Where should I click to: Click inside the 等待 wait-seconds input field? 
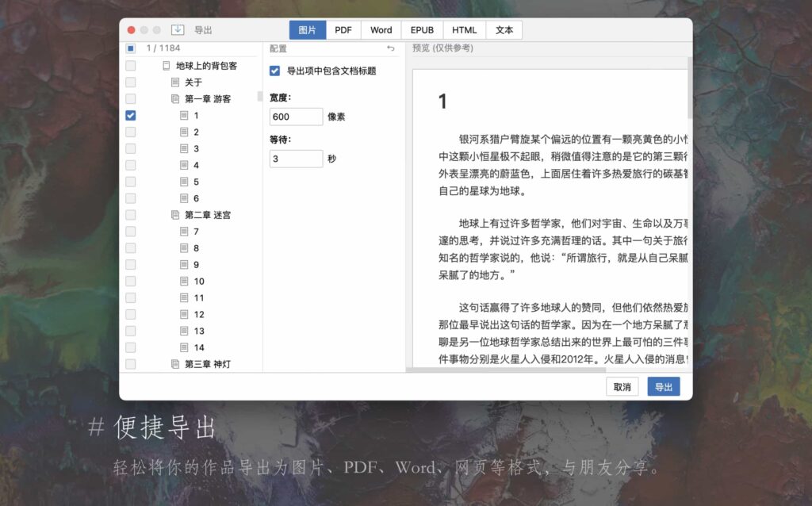(296, 159)
